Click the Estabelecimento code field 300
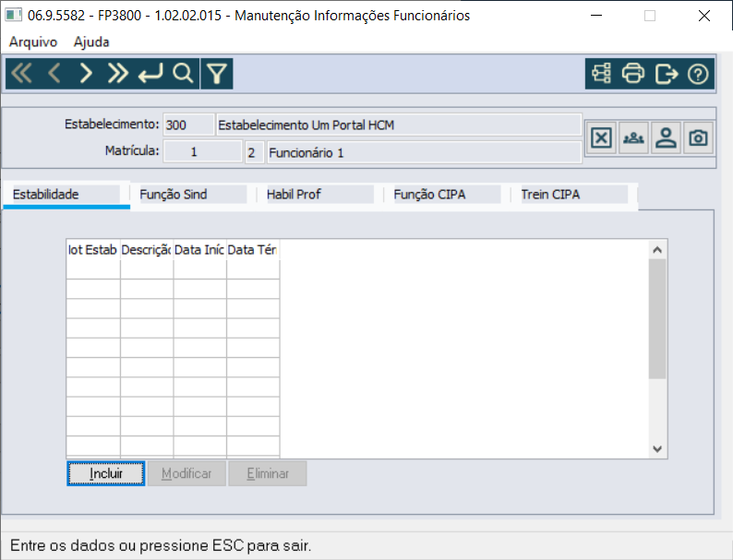 click(x=188, y=125)
